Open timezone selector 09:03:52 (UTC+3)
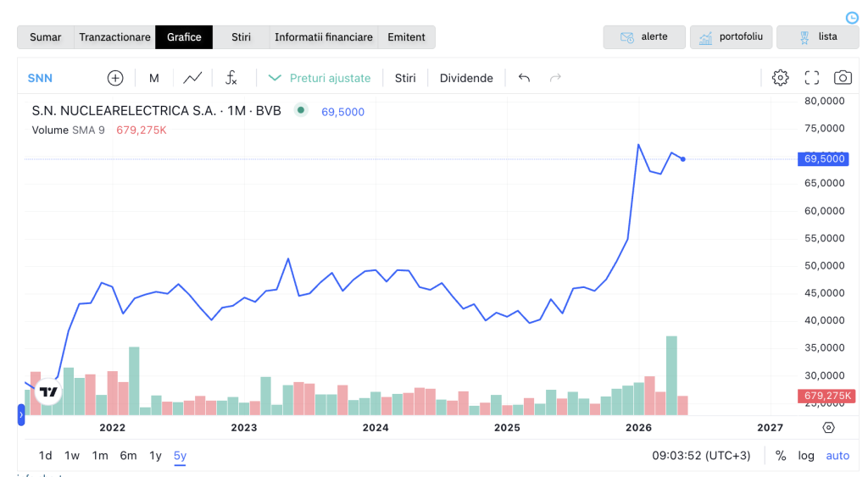This screenshot has height=477, width=868. (x=701, y=456)
